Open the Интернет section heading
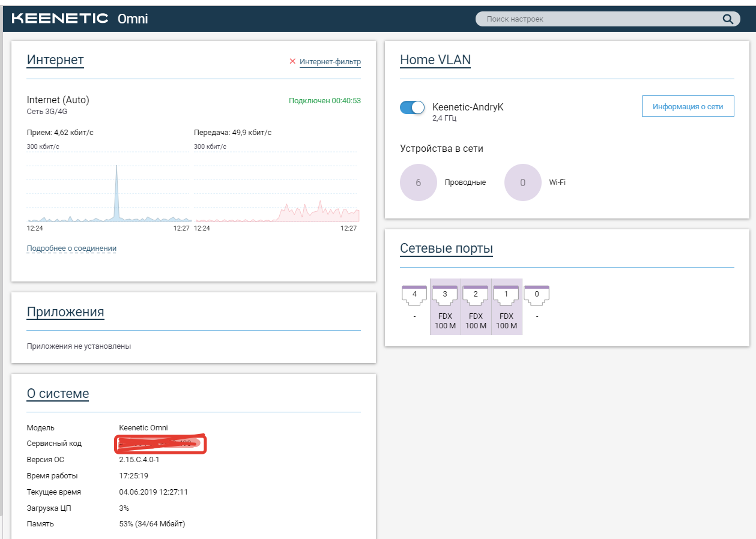This screenshot has height=539, width=756. (x=55, y=60)
